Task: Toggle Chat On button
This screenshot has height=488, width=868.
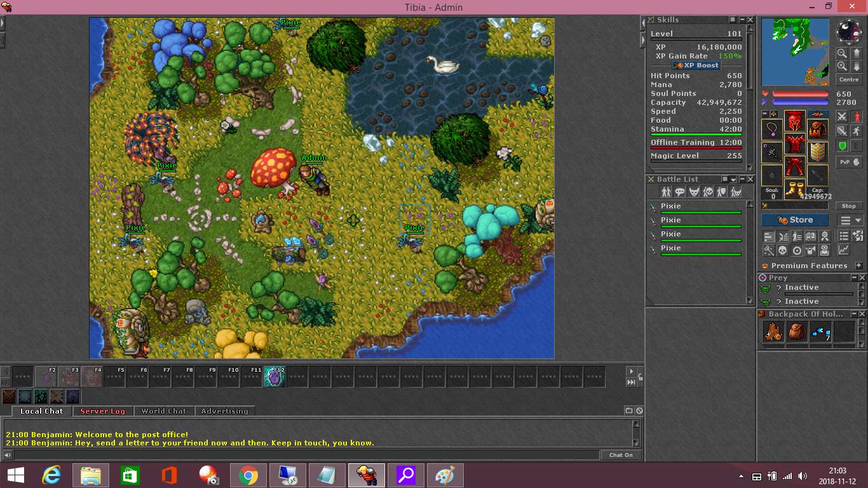Action: 621,455
